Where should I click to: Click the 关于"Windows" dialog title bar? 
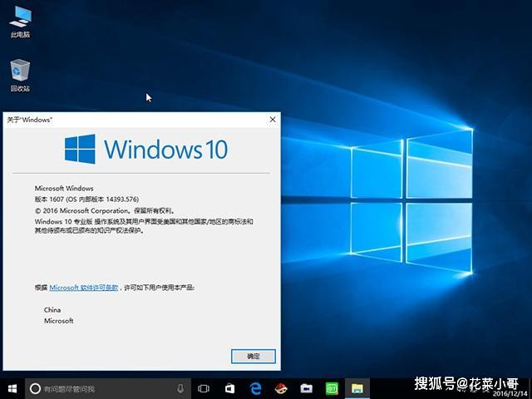[125, 120]
